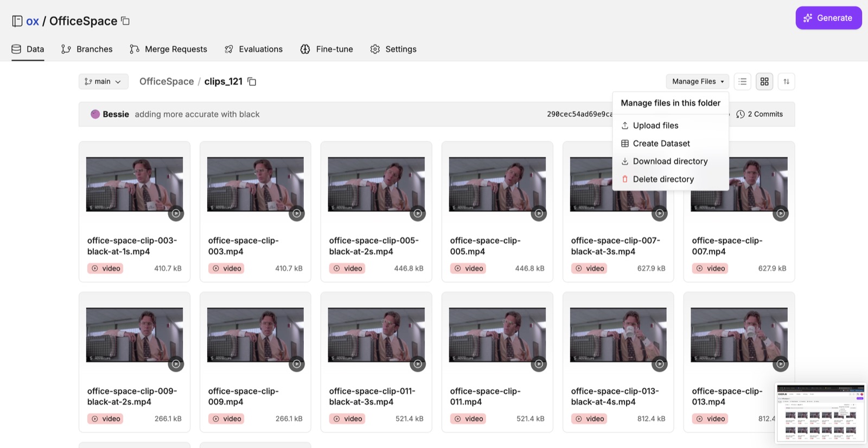Open Bessie's user profile link
The image size is (868, 448).
[116, 114]
